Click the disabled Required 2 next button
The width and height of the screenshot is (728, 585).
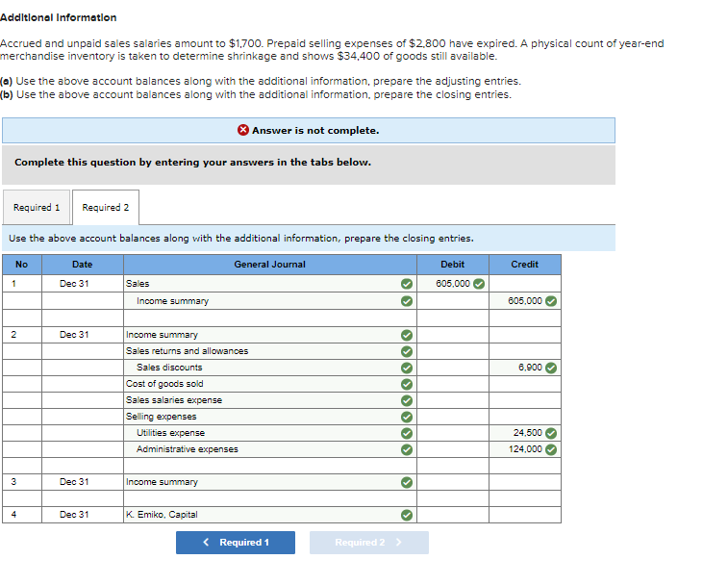coord(369,543)
